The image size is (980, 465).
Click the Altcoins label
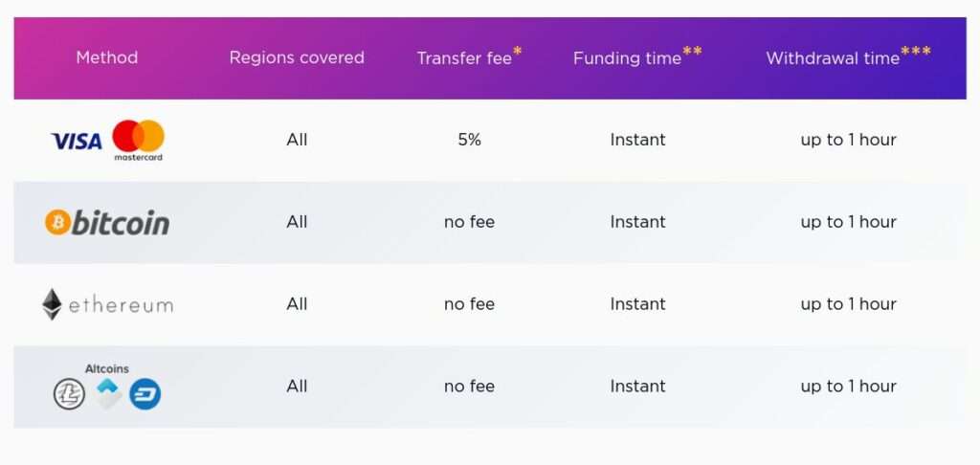tap(107, 368)
